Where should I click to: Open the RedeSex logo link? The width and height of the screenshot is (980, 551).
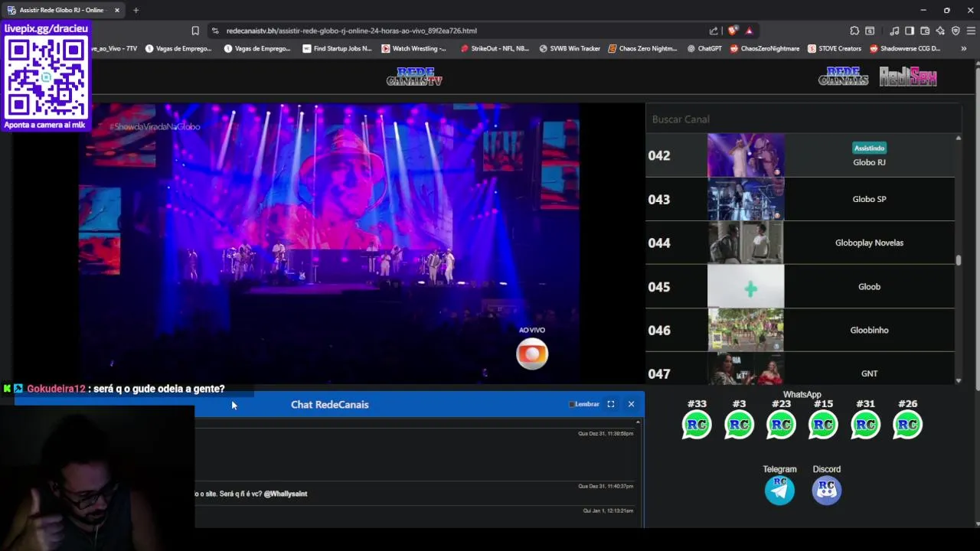pos(907,77)
